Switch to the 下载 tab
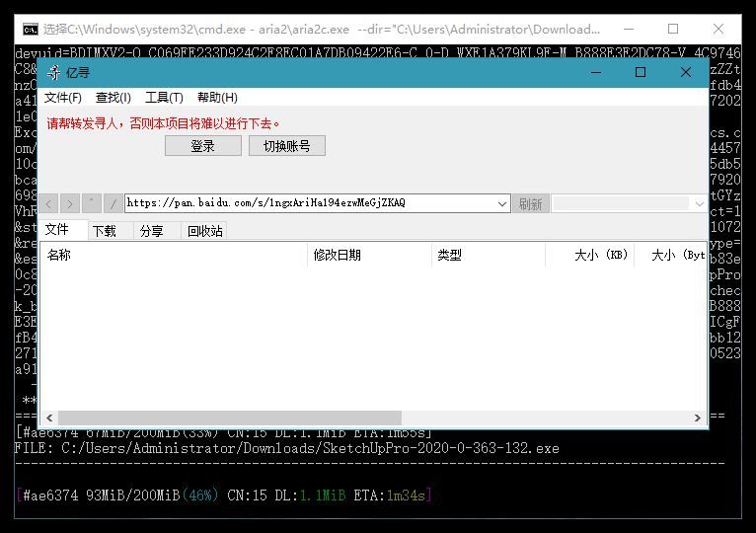Image resolution: width=756 pixels, height=533 pixels. point(105,231)
